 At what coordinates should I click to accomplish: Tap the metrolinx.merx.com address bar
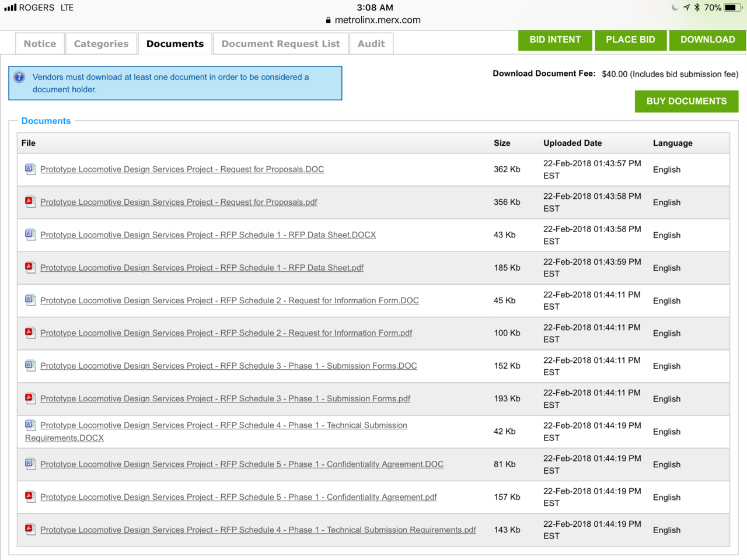pos(373,20)
